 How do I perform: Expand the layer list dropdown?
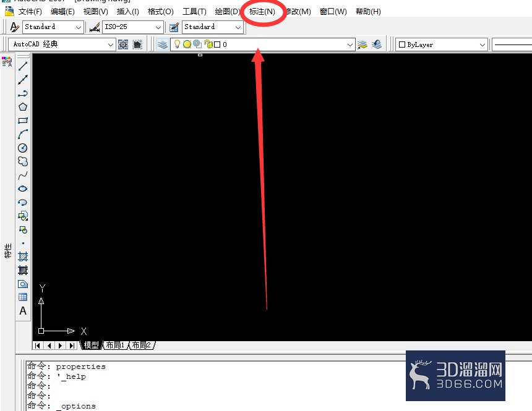tap(350, 44)
